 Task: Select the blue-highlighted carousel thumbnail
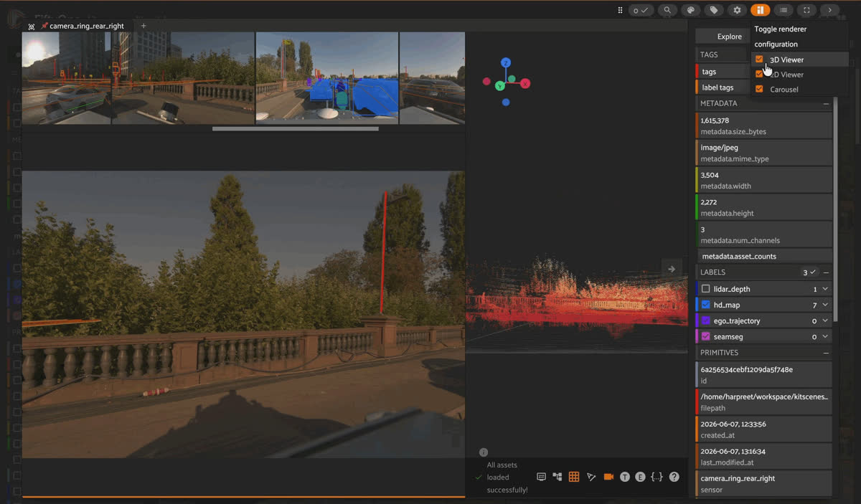coord(327,78)
